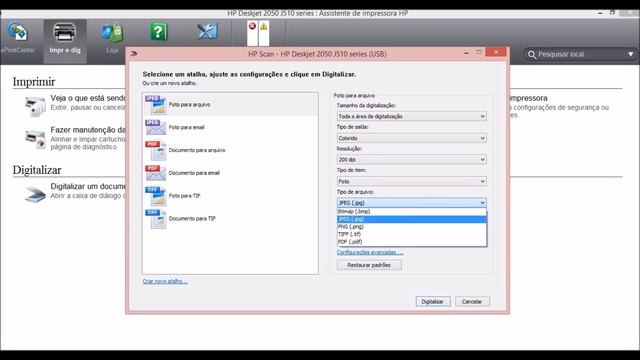This screenshot has width=640, height=360.
Task: Click the Fazer manutenção link in main window
Action: [x=88, y=130]
